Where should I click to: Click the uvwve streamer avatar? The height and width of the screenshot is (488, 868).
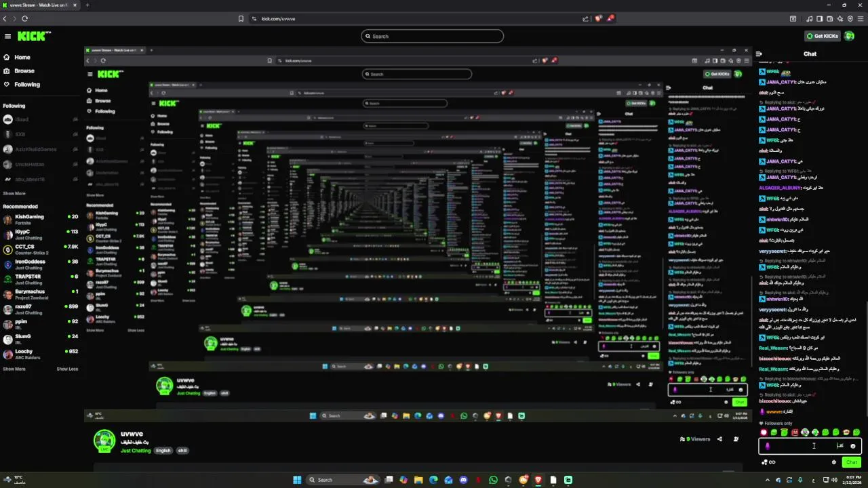[x=104, y=441]
